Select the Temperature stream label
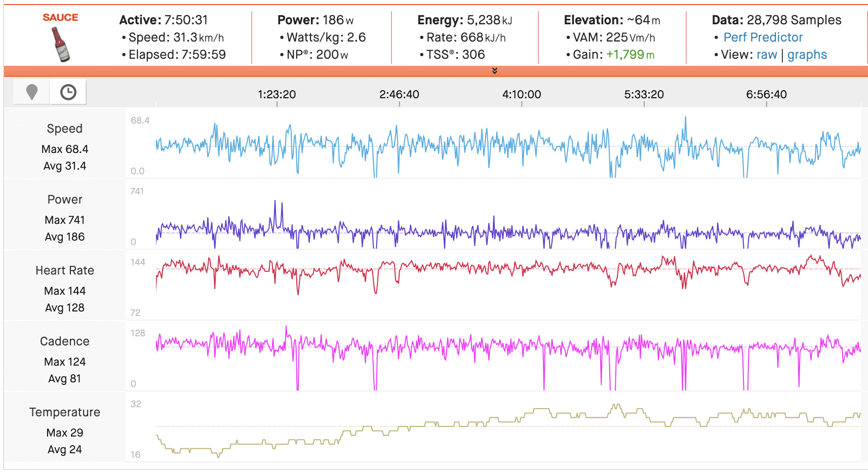The image size is (868, 472). pos(64,412)
